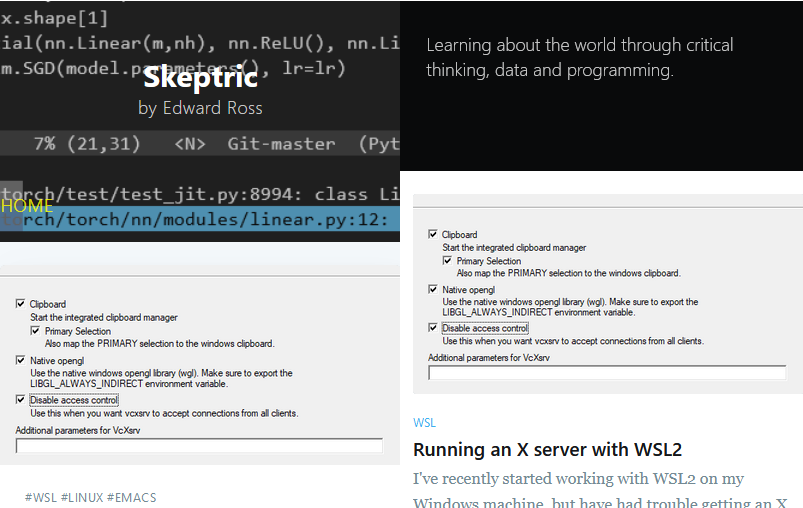Screen dimensions: 803x508
Task: Open the "Running an X server with WSL2" post
Action: pyautogui.click(x=547, y=450)
